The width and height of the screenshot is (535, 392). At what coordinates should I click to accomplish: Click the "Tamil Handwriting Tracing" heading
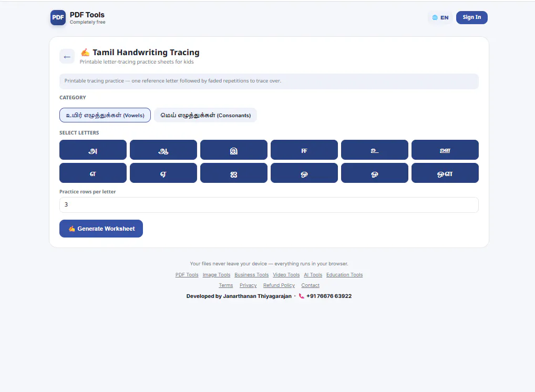point(146,53)
